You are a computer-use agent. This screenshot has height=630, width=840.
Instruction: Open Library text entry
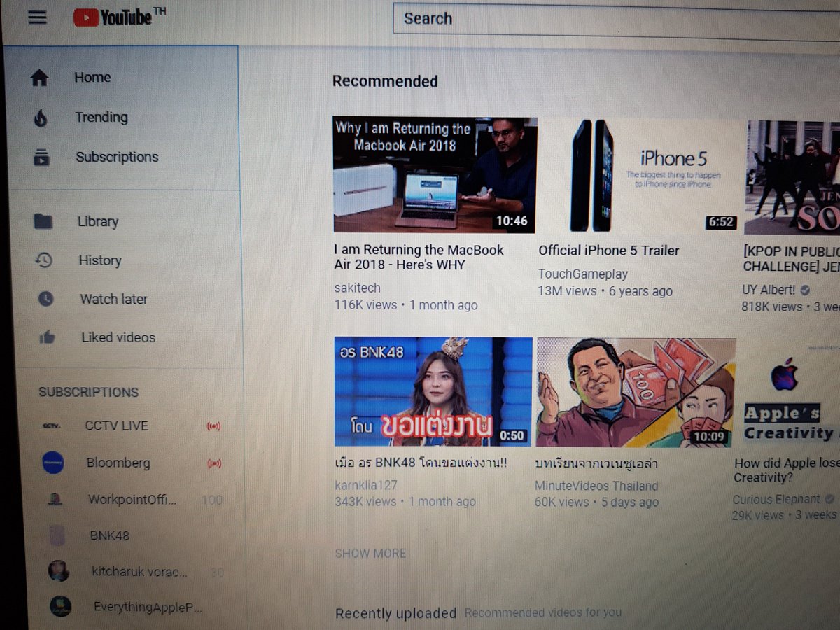pyautogui.click(x=98, y=221)
